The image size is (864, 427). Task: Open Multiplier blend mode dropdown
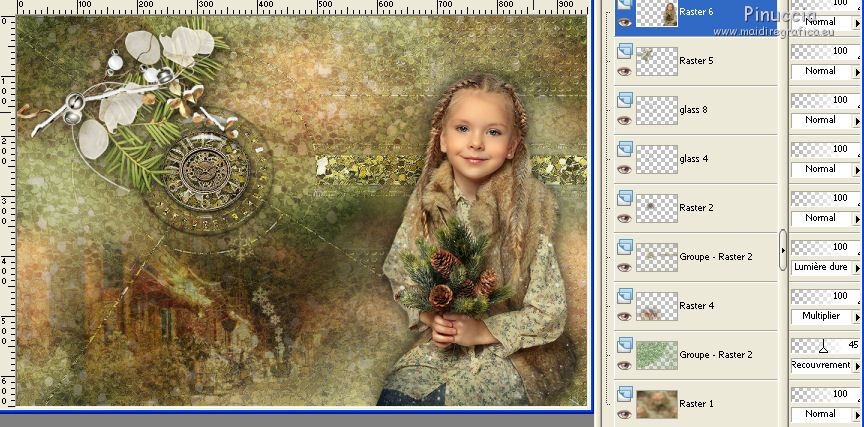tap(826, 316)
